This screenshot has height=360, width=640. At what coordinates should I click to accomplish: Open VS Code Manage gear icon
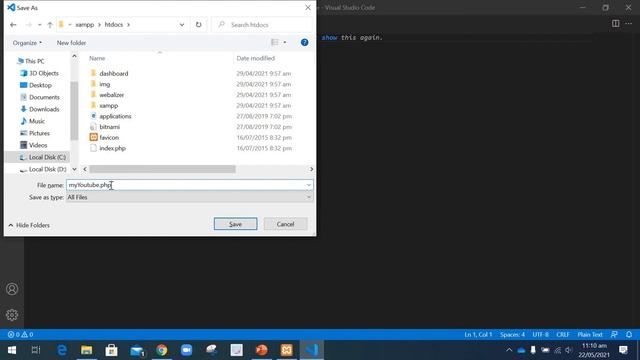point(12,315)
